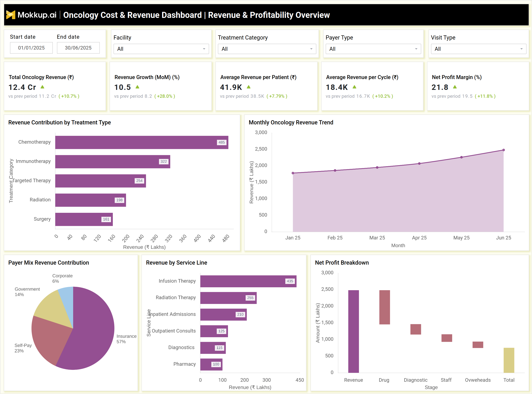Click the Revenue Contribution by Treatment Type heading

click(x=60, y=122)
